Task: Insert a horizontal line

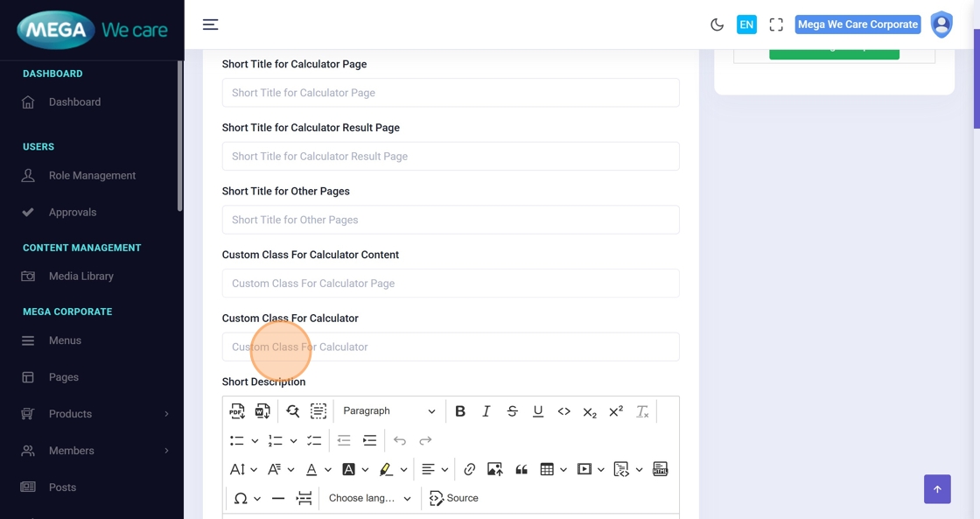Action: (278, 499)
